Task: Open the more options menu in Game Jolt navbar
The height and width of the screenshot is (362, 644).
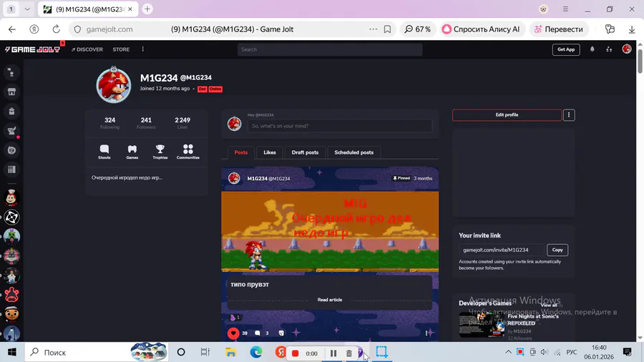Action: pos(143,49)
